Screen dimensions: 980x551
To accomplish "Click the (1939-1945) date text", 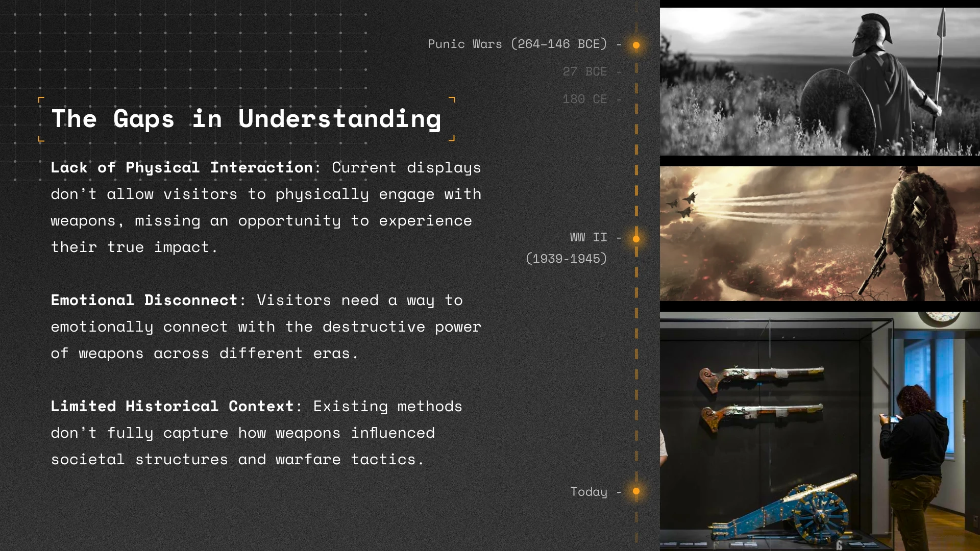I will point(566,259).
